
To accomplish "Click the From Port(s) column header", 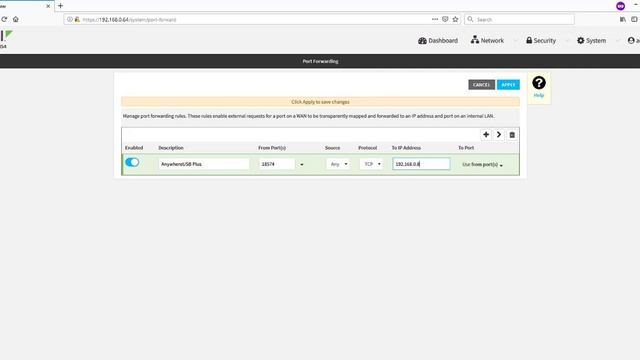I will tap(272, 148).
